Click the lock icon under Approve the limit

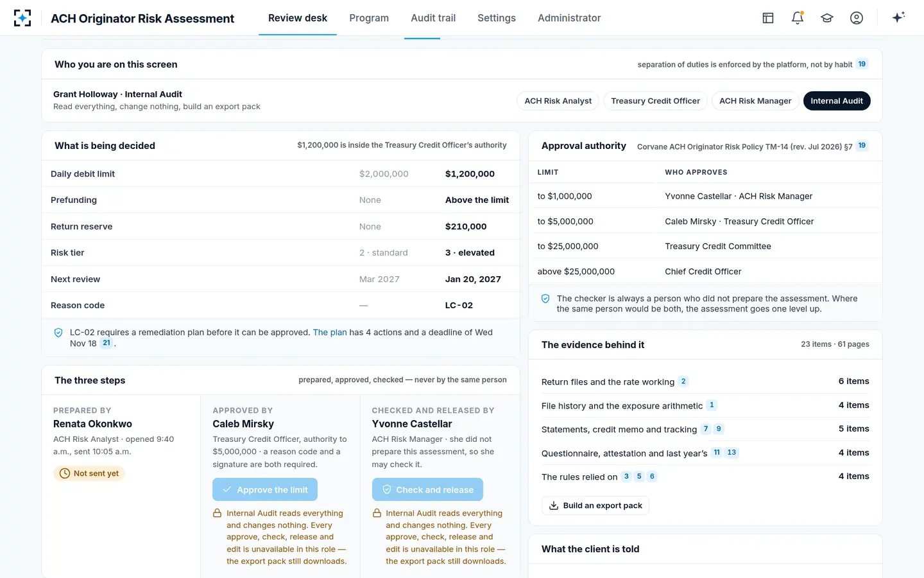pos(218,513)
